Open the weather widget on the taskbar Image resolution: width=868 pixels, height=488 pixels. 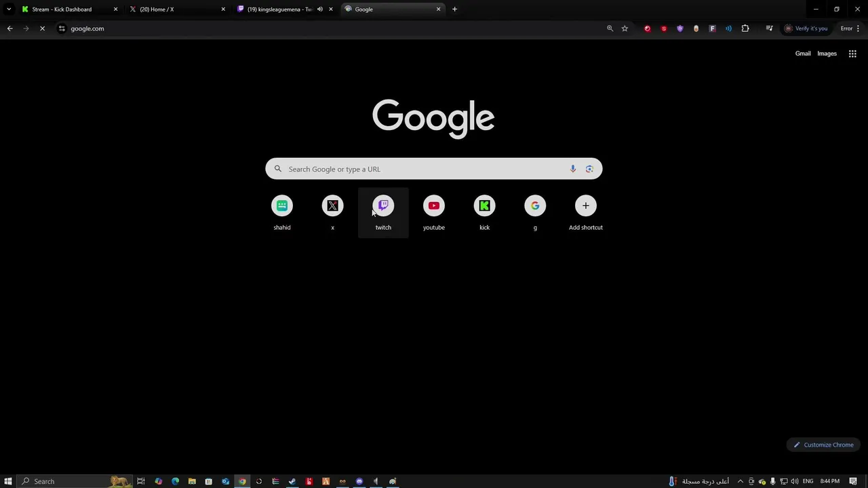698,481
